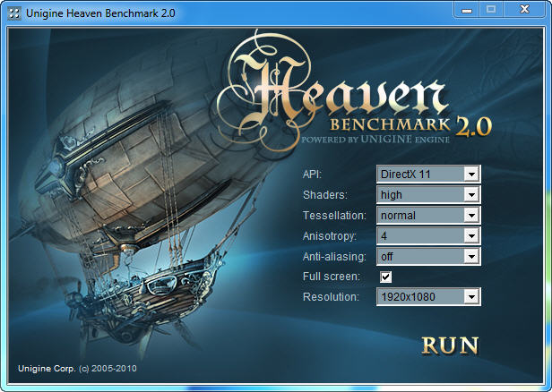Click the RUN button to start benchmark

450,345
